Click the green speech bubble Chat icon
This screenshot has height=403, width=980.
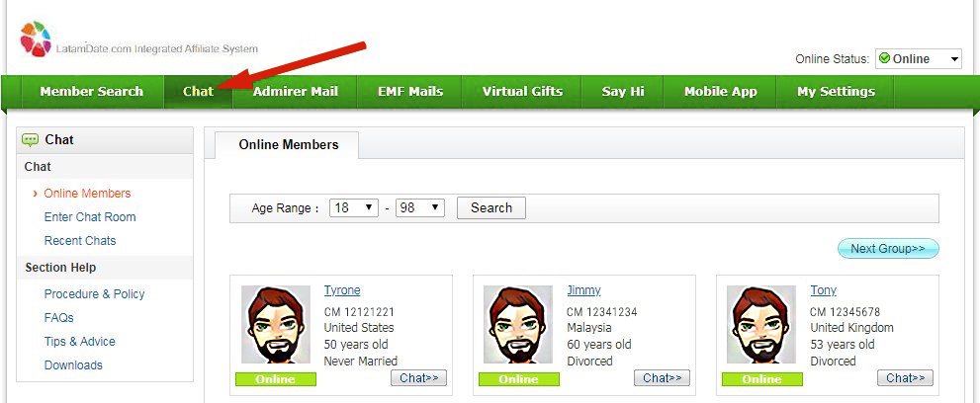pos(30,139)
